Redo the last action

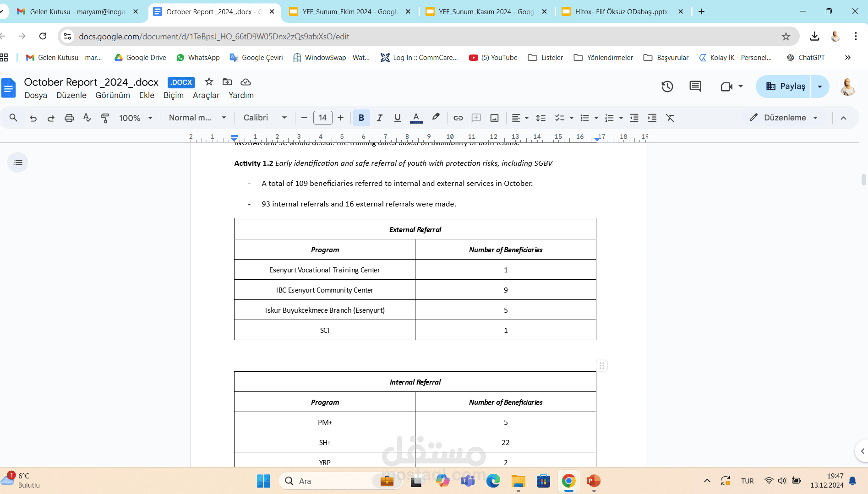(51, 118)
